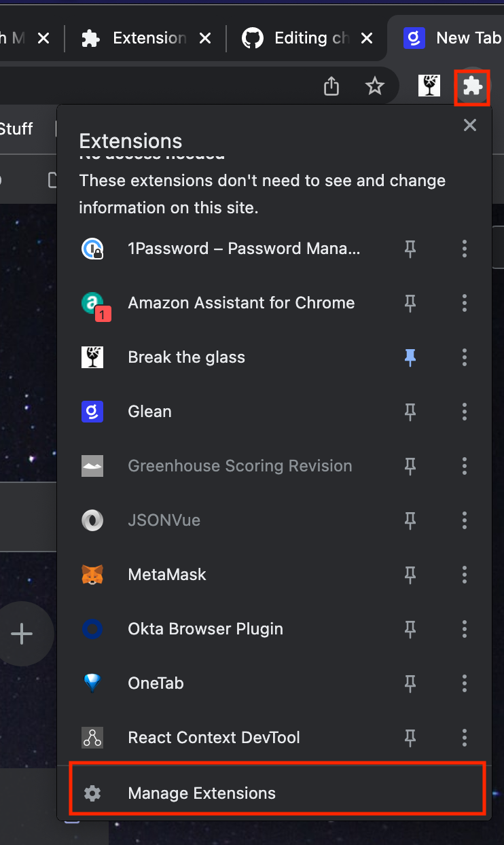Open the 1Password extension
504x845 pixels.
245,249
